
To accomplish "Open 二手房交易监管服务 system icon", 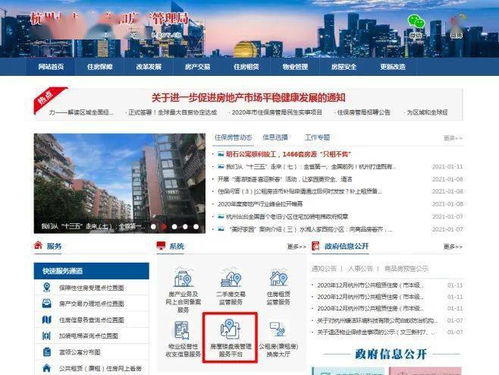I will (x=231, y=278).
